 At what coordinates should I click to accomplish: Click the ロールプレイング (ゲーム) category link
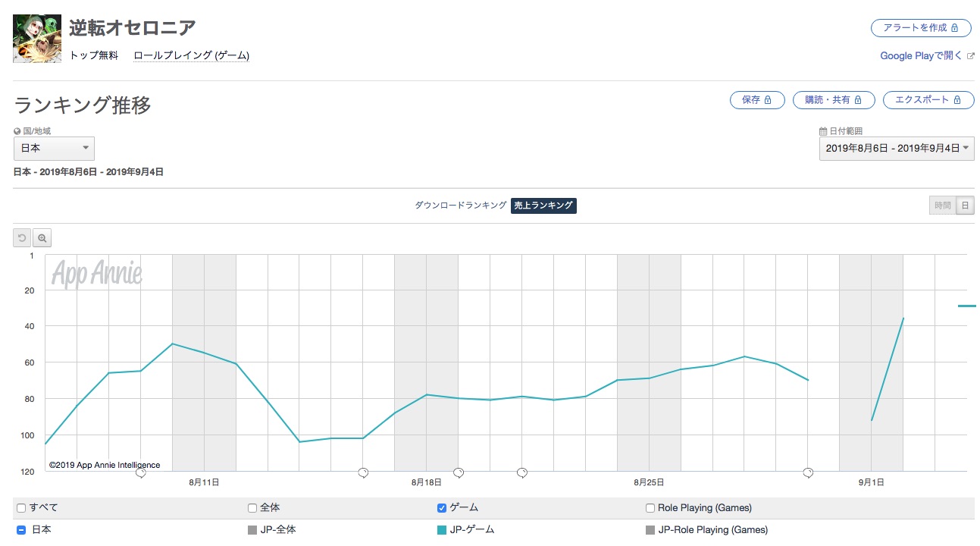[192, 55]
